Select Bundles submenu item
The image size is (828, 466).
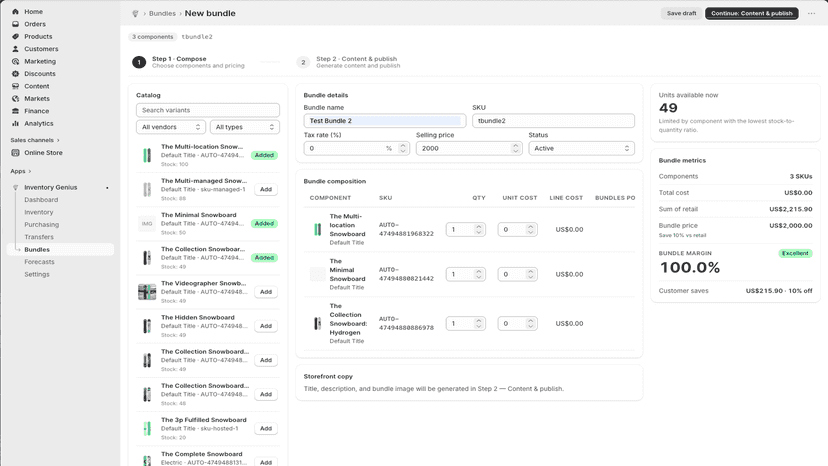coord(37,249)
